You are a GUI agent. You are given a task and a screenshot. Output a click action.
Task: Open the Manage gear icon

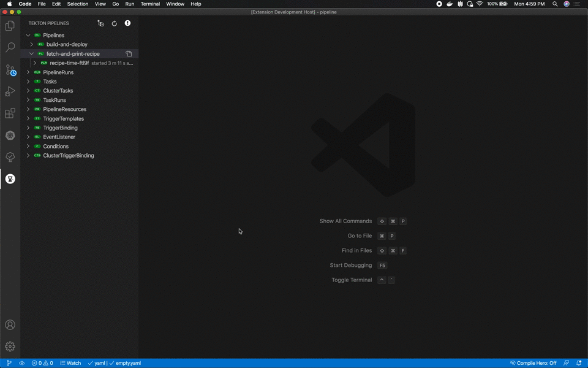[x=10, y=346]
